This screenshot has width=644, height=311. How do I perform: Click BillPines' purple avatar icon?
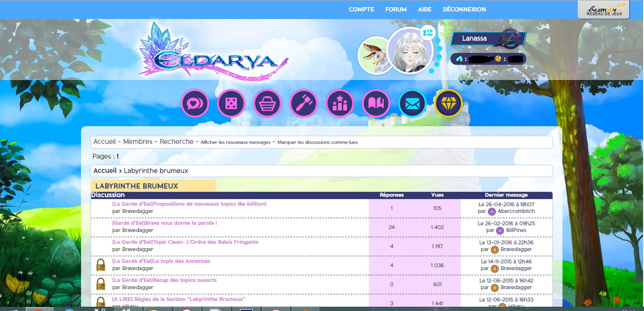[500, 231]
